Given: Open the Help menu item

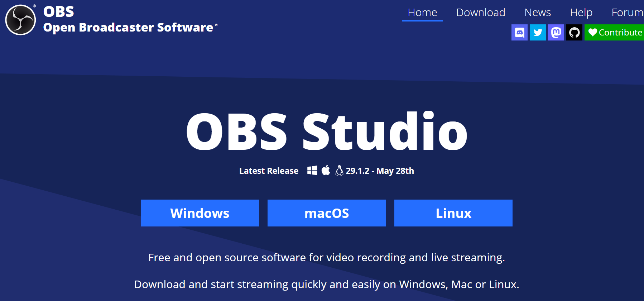Looking at the screenshot, I should 581,13.
